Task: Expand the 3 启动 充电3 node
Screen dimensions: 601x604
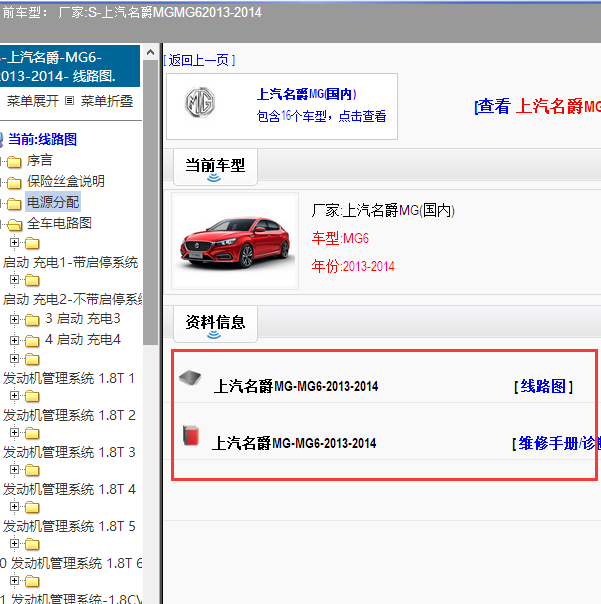Action: (x=14, y=319)
